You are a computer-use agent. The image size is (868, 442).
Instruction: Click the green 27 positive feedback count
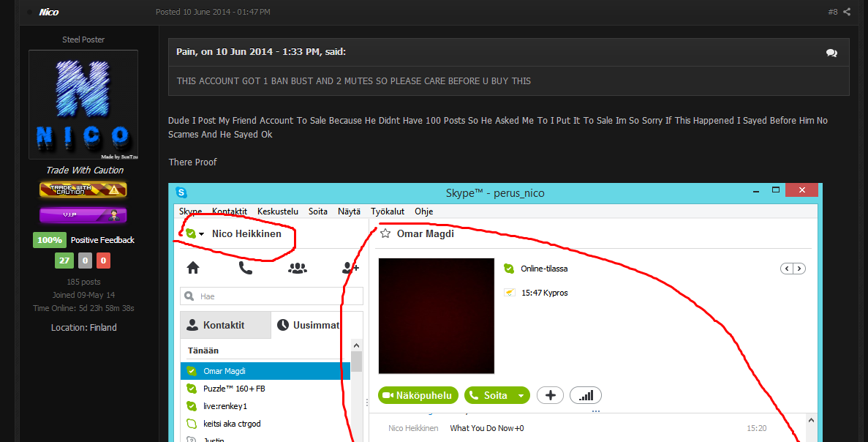(64, 261)
